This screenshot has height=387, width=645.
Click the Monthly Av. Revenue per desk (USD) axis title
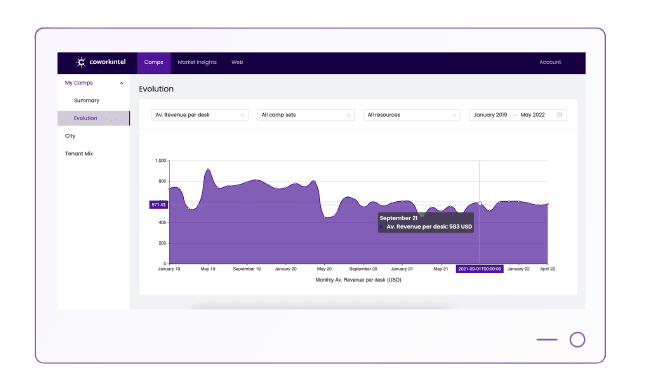tap(358, 280)
